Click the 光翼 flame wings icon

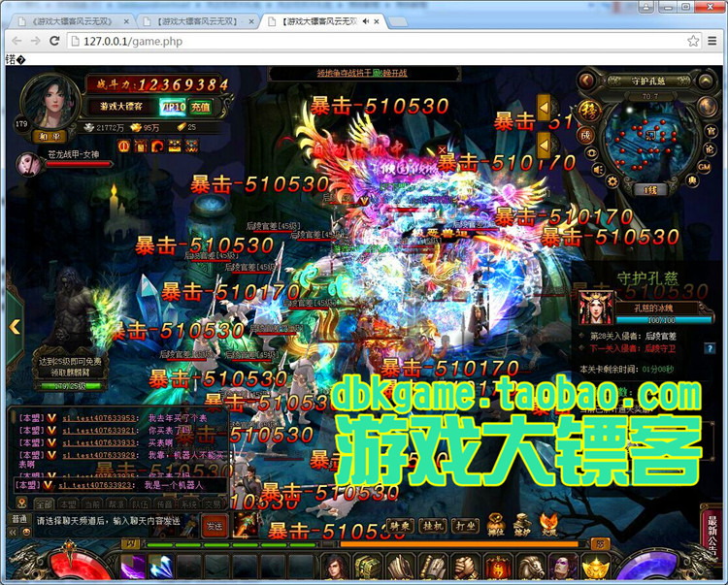pyautogui.click(x=548, y=525)
